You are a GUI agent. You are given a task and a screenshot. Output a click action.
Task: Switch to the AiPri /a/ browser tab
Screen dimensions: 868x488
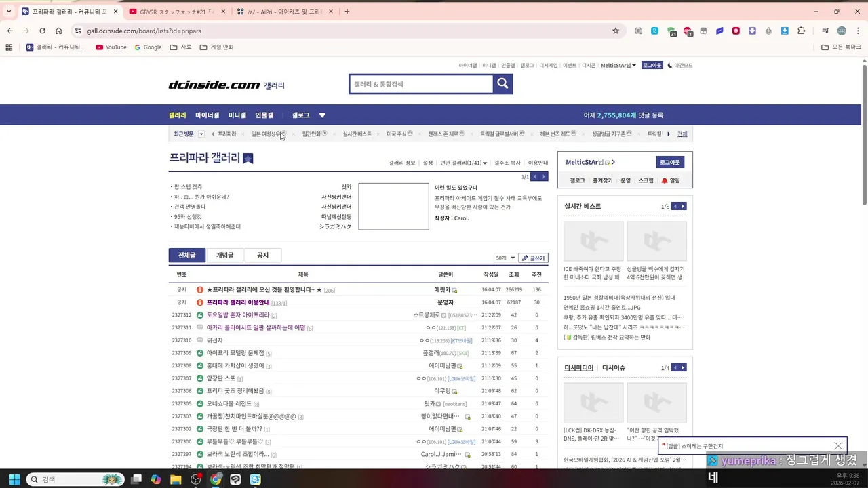285,12
